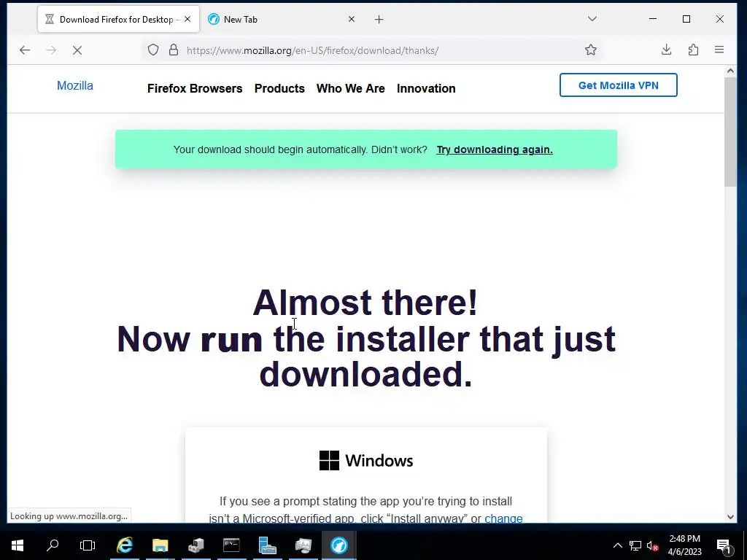Open the network status tray icon
Viewport: 747px width, 560px height.
point(635,545)
